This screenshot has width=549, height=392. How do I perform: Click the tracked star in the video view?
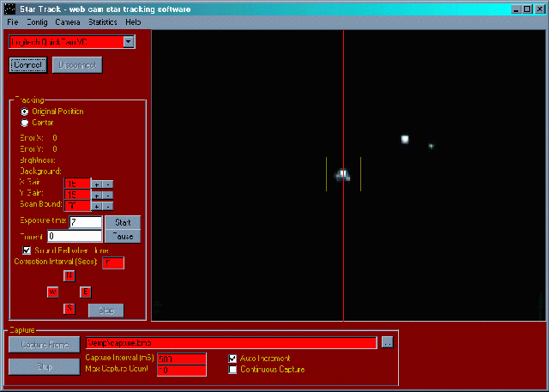(x=343, y=174)
